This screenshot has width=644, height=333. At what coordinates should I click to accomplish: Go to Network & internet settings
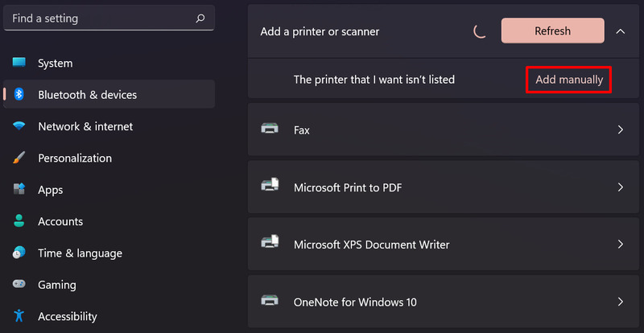[x=109, y=126]
